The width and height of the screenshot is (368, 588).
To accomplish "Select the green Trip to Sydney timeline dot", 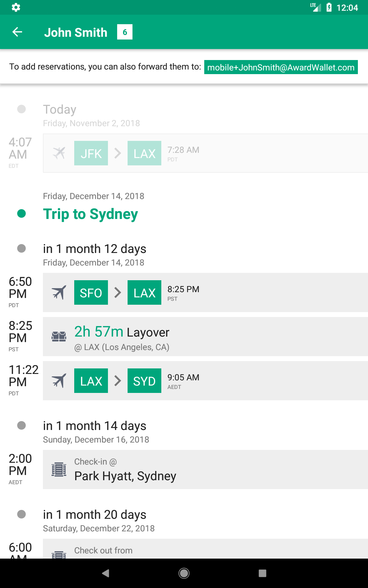I will (x=21, y=213).
